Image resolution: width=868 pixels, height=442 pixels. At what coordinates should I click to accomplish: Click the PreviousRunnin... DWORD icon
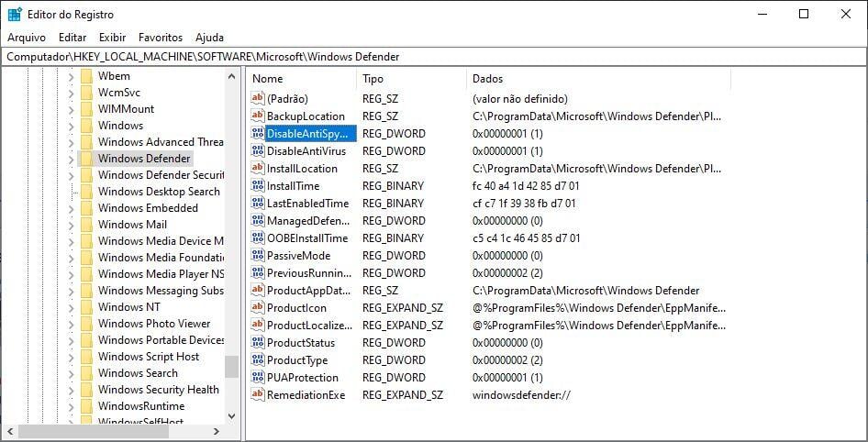pos(258,272)
